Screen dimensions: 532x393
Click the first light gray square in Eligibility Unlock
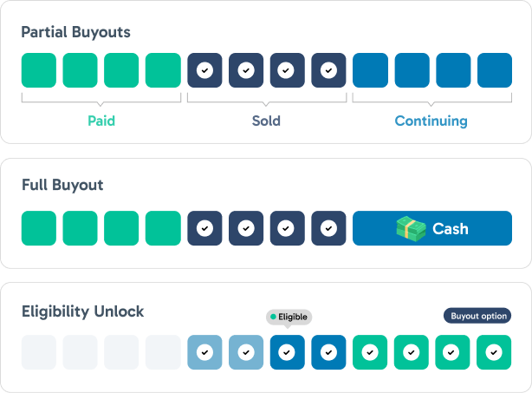(39, 352)
